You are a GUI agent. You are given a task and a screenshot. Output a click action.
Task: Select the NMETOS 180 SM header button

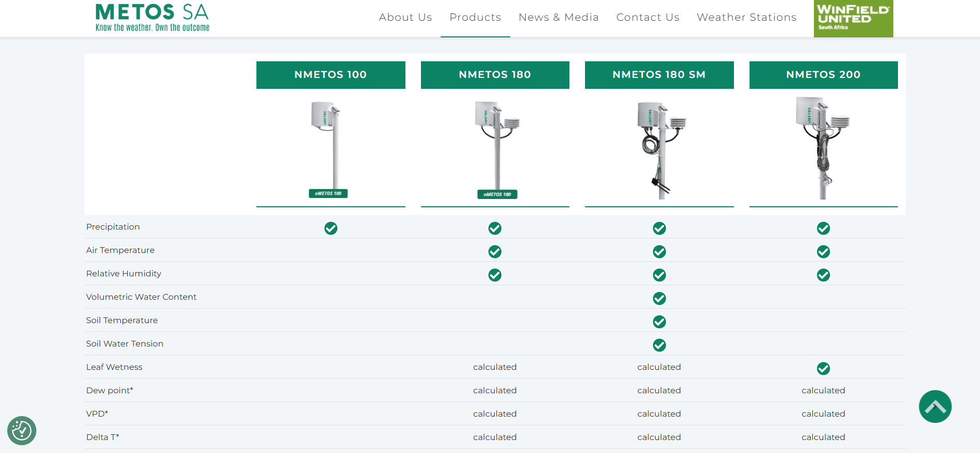pyautogui.click(x=659, y=75)
